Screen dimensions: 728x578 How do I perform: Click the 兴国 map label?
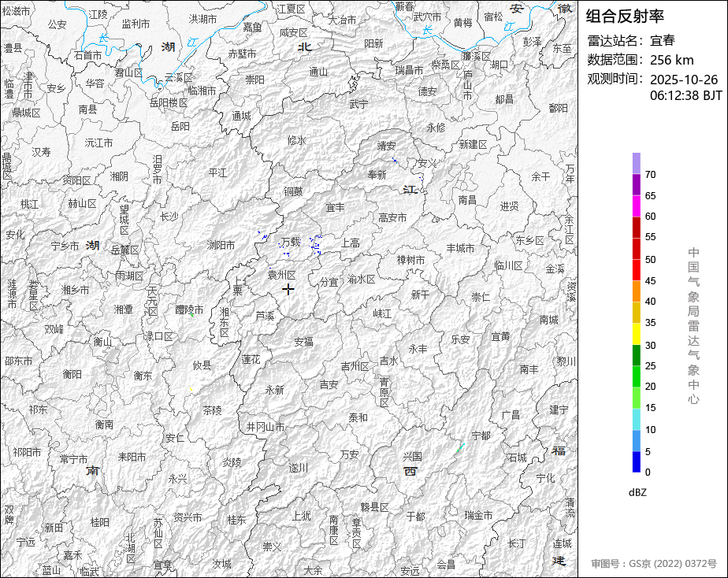pyautogui.click(x=412, y=457)
